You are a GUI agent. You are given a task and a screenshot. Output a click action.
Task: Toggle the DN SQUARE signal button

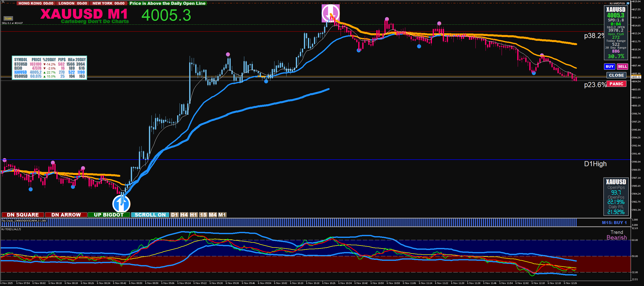coord(23,215)
